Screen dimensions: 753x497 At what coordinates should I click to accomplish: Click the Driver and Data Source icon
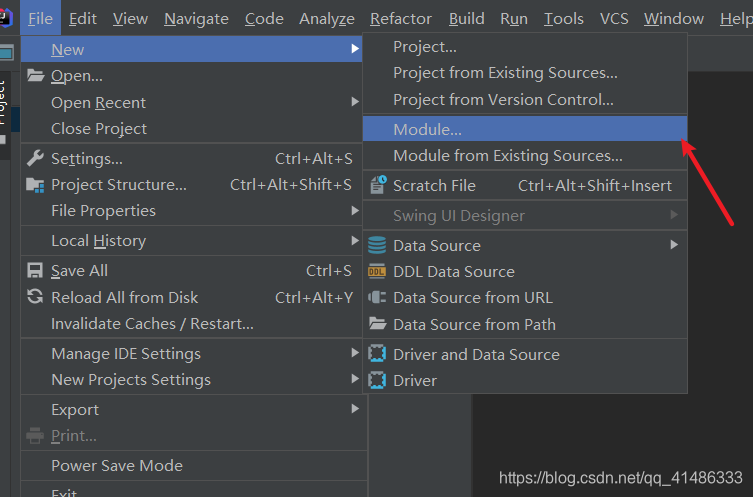377,354
